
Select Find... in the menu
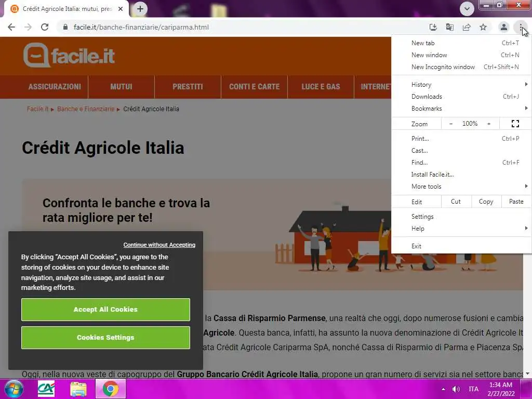pos(461,162)
